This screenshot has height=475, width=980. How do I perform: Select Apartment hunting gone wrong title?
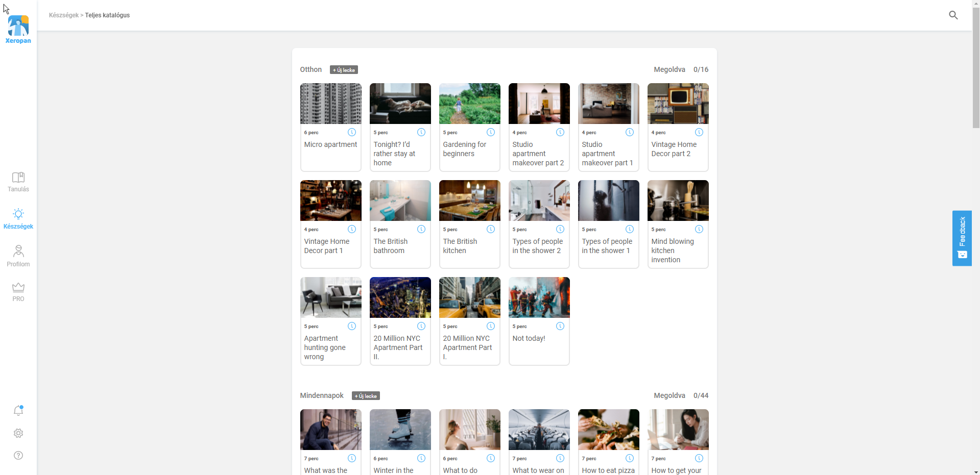click(325, 347)
